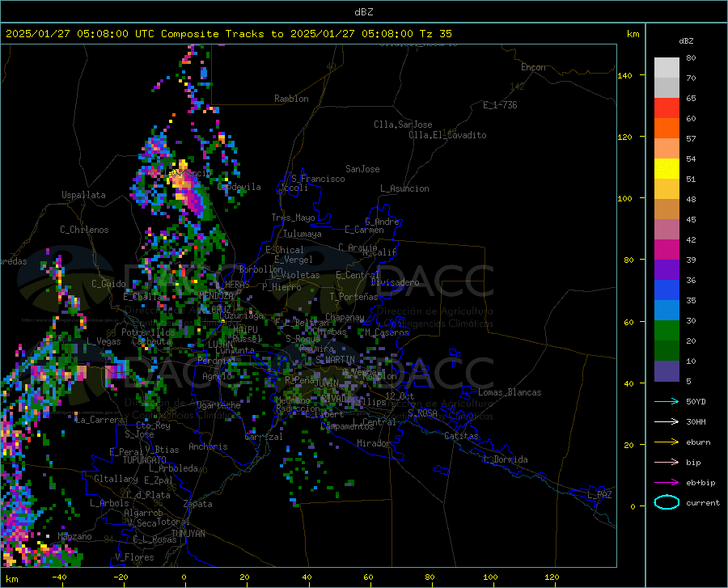Click the timestamp header text 2025/01/27 05:08:00 UTC
The image size is (728, 588).
(x=80, y=34)
